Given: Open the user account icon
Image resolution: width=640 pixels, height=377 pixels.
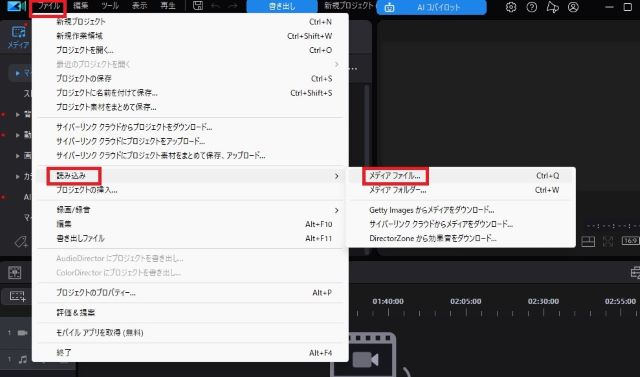Looking at the screenshot, I should (573, 7).
